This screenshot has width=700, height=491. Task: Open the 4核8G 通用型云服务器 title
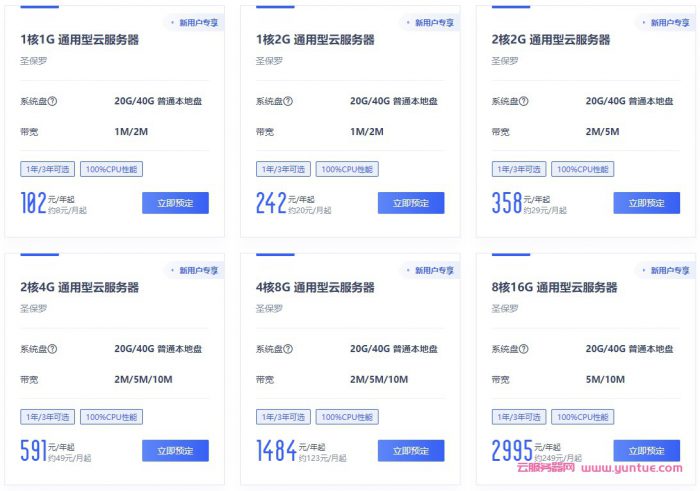click(x=315, y=287)
